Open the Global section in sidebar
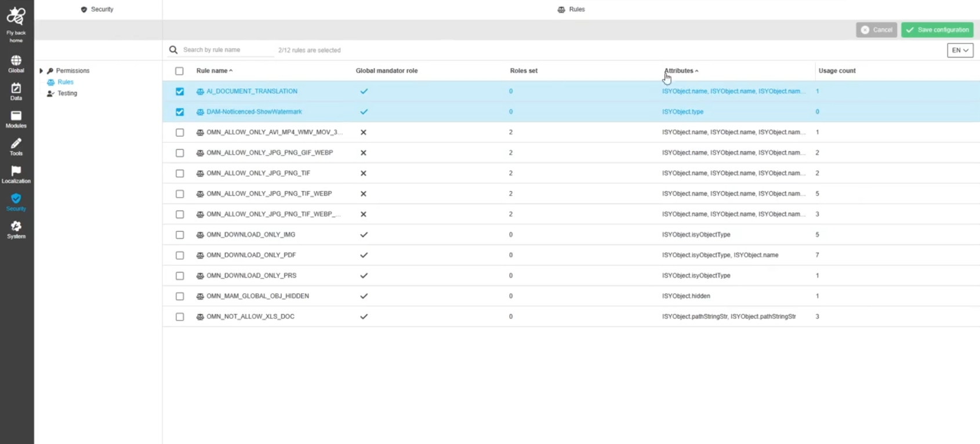Screen dimensions: 980x444 (16, 61)
